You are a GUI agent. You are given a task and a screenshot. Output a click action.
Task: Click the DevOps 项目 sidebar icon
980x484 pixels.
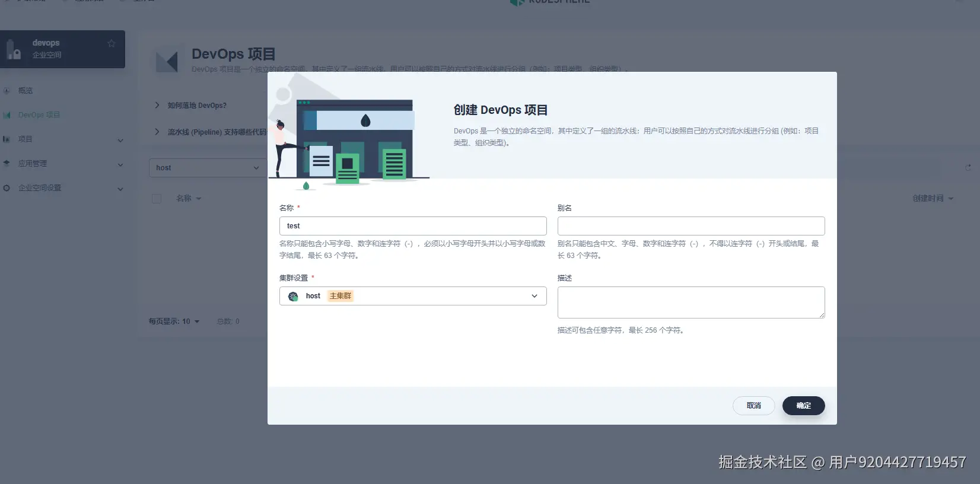7,115
